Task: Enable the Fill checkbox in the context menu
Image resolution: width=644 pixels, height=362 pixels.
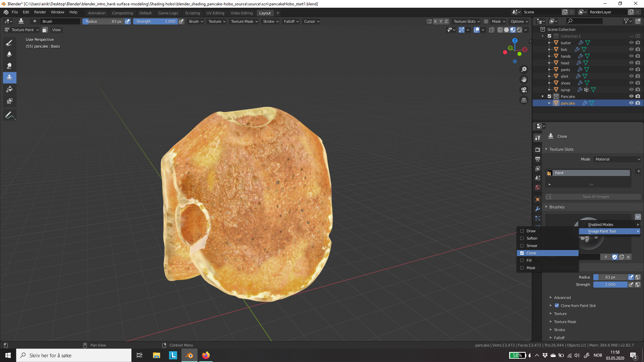Action: [522, 260]
